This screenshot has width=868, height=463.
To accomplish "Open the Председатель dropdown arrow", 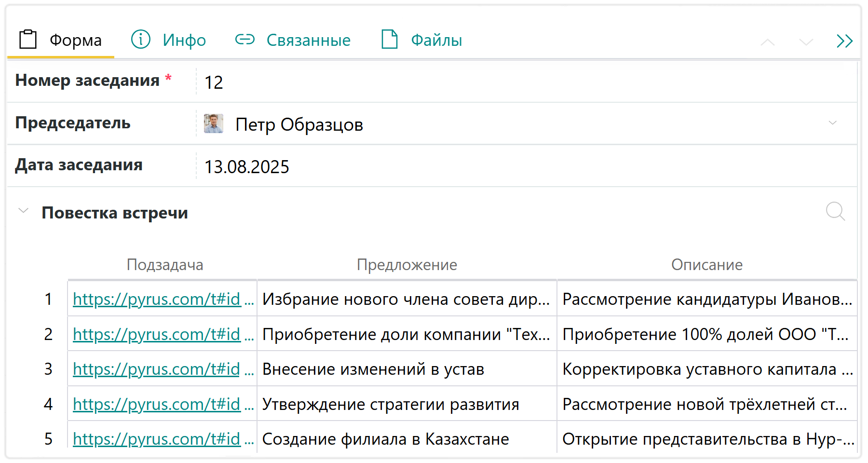I will click(832, 123).
